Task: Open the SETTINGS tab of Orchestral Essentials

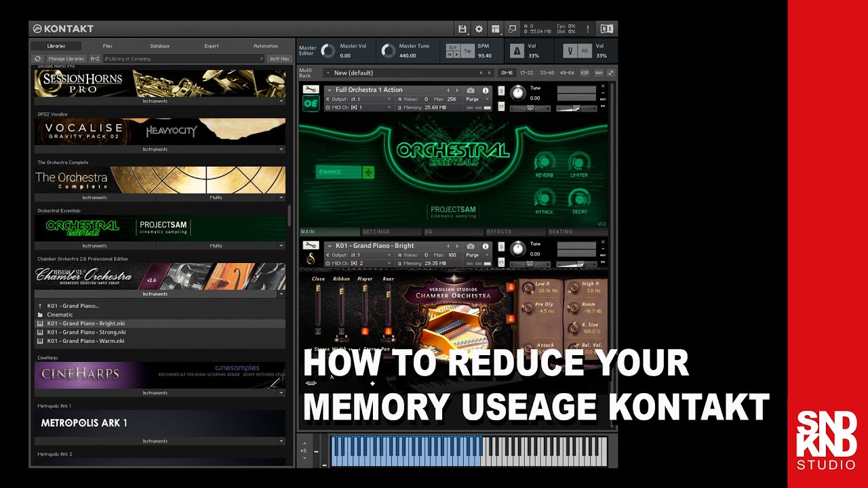Action: [391, 232]
